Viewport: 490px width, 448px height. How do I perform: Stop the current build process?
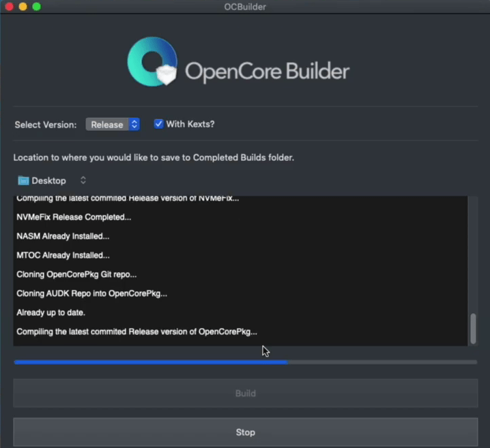(x=245, y=432)
